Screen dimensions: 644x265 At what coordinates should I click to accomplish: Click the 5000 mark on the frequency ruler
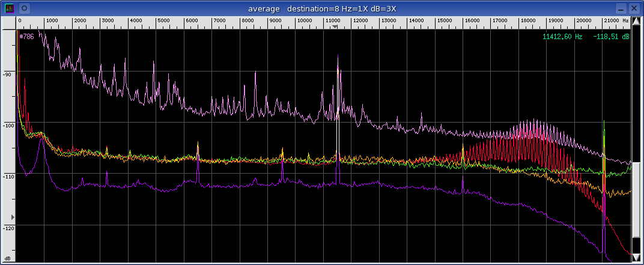point(165,21)
